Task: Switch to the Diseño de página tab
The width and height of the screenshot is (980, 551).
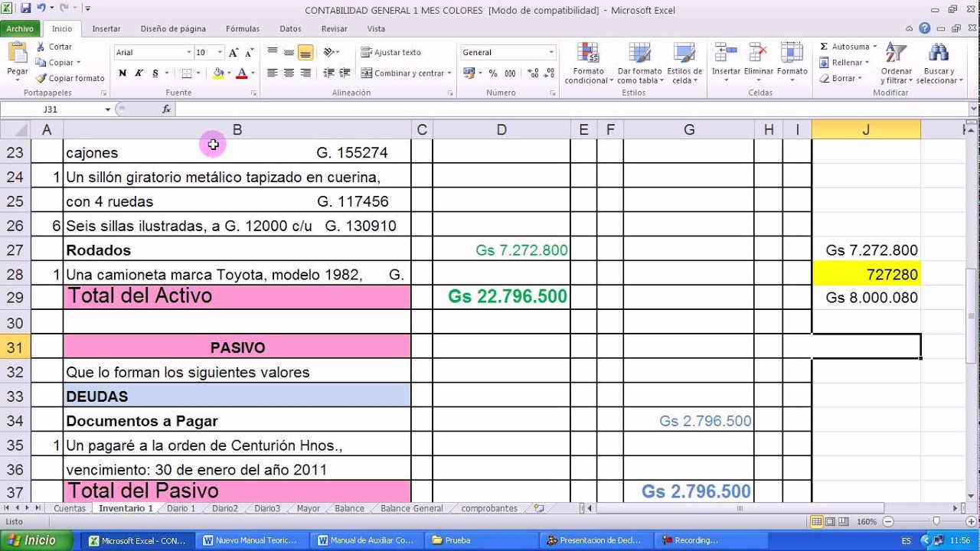Action: point(173,28)
